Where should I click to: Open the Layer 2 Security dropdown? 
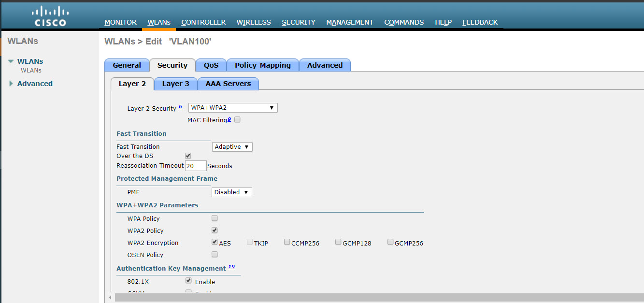[x=232, y=107]
